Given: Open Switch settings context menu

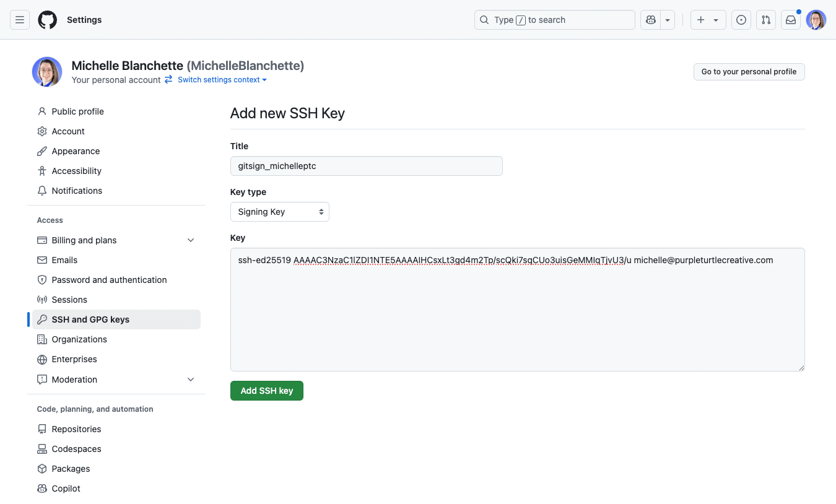Looking at the screenshot, I should coord(222,80).
